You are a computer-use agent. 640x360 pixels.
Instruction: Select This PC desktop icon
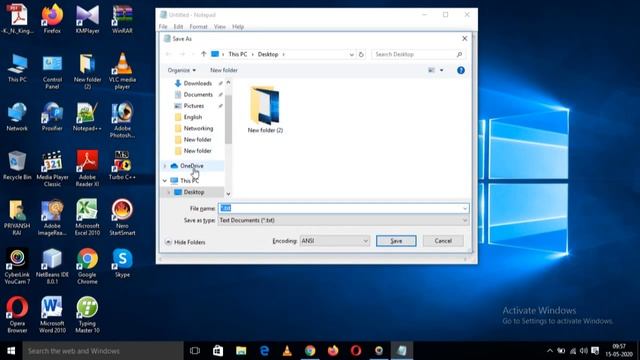(17, 68)
